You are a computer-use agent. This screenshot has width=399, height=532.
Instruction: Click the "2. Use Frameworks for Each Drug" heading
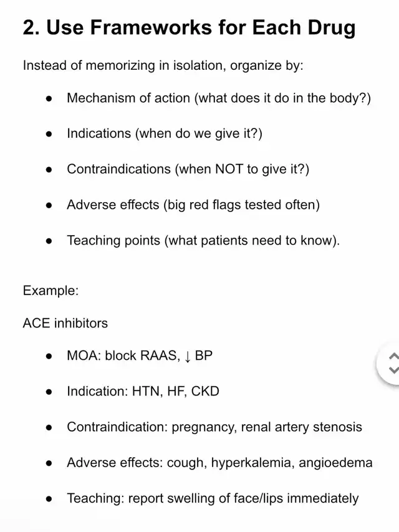189,27
